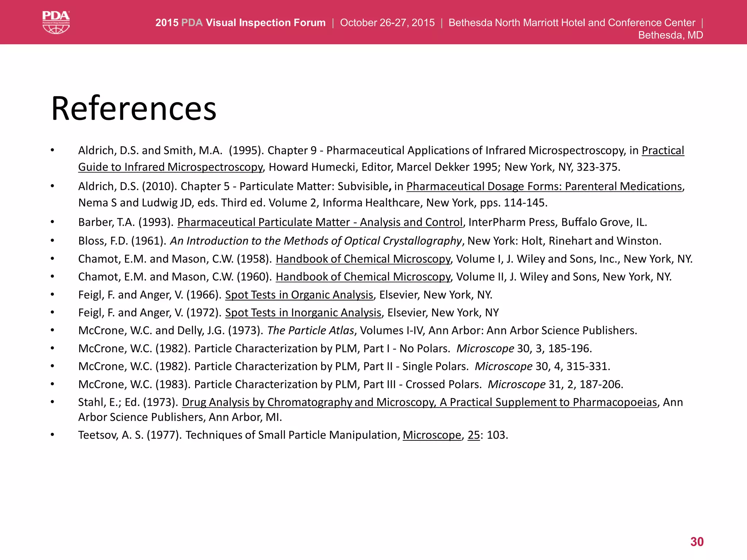Image resolution: width=747 pixels, height=560 pixels.
Task: Click 'Teetsov, A. S. (1977)' author text
Action: tap(130, 435)
